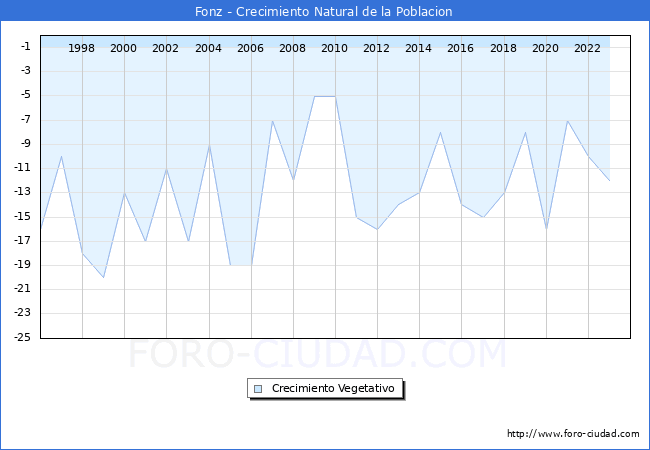Click the -1 y-axis value
650x450 pixels.
pyautogui.click(x=26, y=46)
